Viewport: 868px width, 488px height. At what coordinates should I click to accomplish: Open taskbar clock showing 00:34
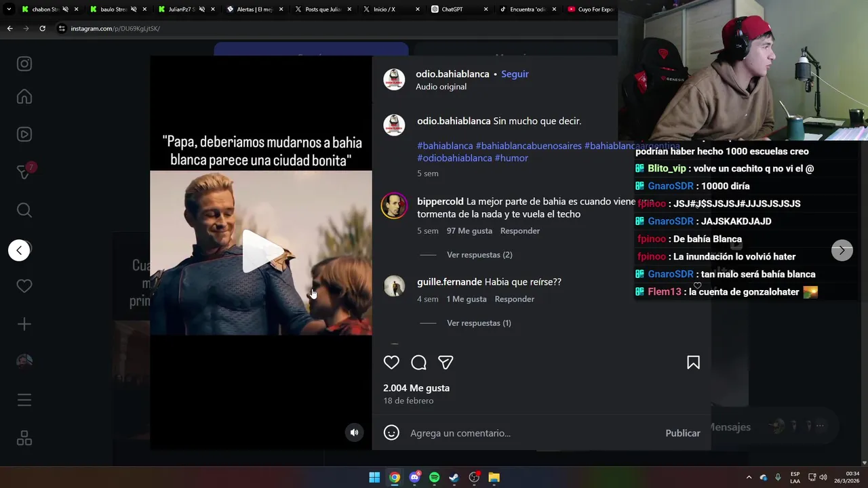click(846, 477)
